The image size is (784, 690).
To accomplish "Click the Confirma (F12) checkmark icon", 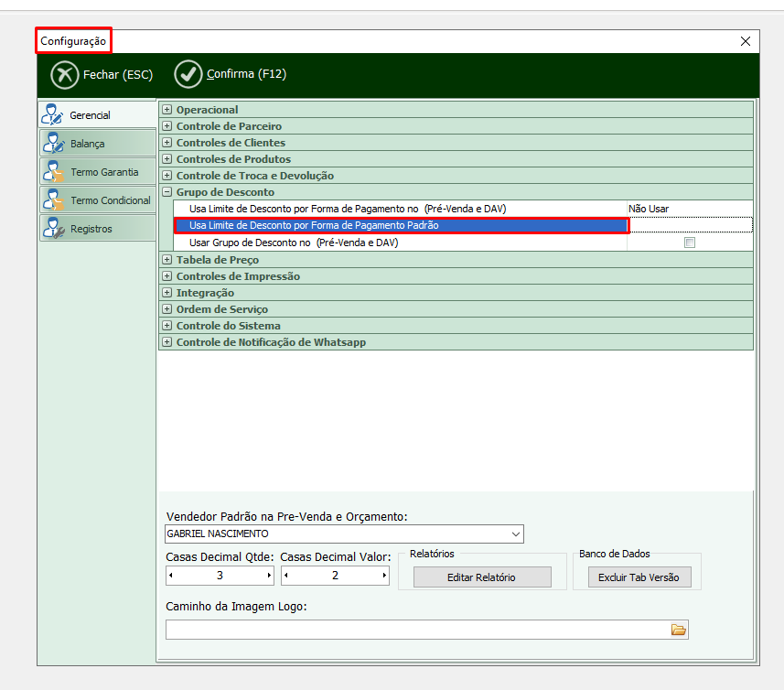I will [x=188, y=75].
